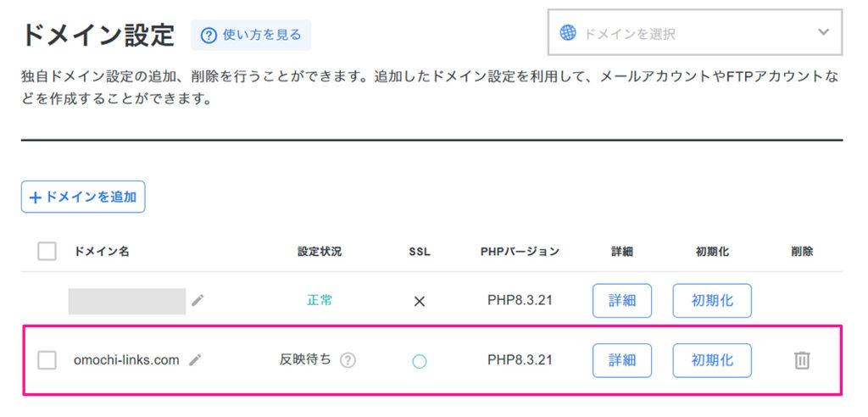Click the question mark beside 反映待ち
868x417 pixels.
click(348, 360)
